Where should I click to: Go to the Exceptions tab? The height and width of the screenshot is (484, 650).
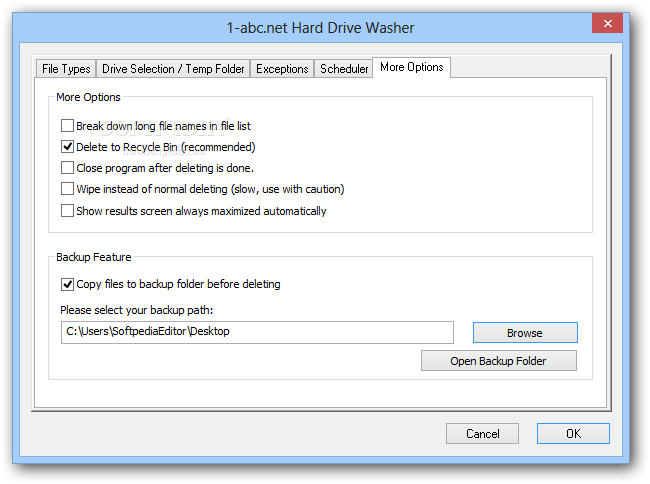[282, 69]
